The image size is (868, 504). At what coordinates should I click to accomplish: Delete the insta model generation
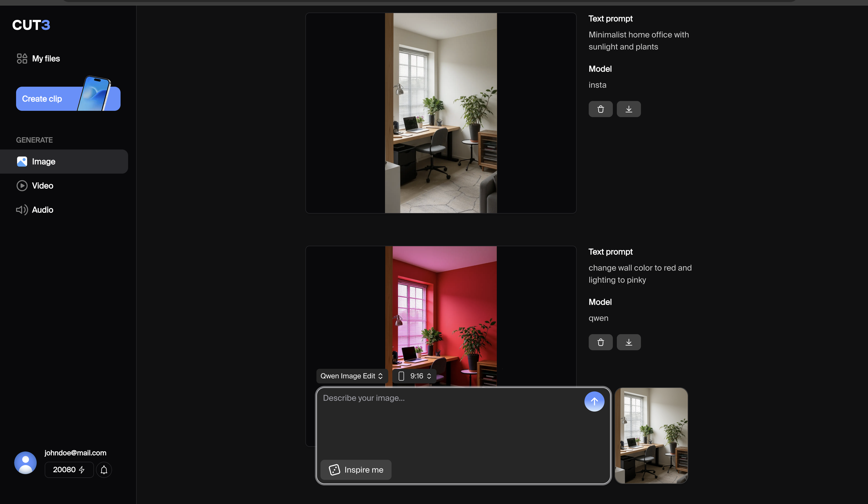click(600, 109)
